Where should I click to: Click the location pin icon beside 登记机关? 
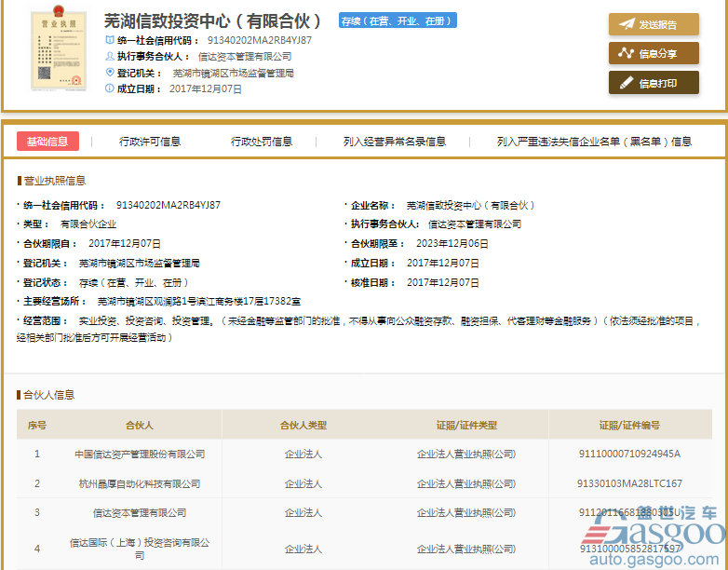click(110, 72)
